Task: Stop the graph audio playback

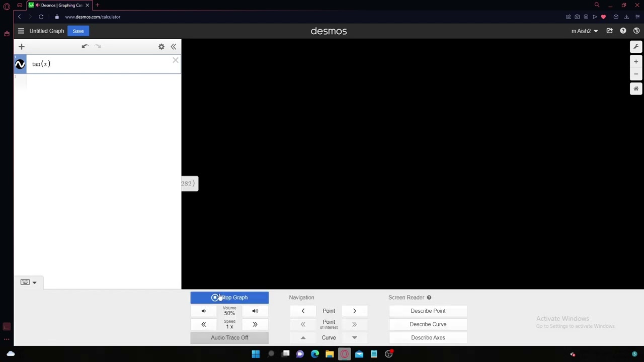Action: click(229, 298)
